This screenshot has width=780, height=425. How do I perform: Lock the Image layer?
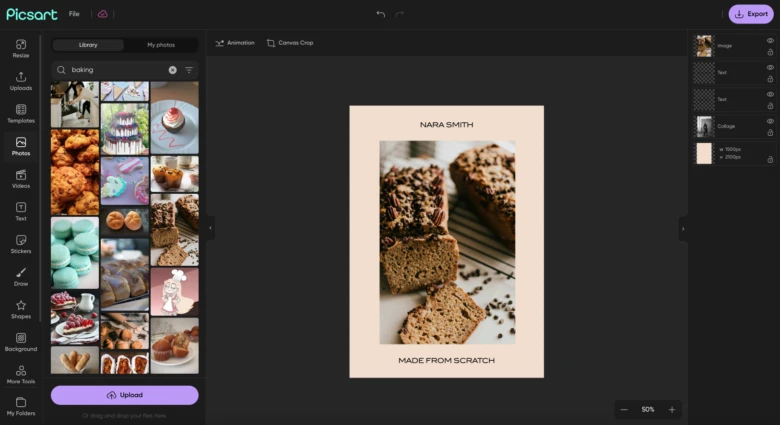(x=770, y=52)
